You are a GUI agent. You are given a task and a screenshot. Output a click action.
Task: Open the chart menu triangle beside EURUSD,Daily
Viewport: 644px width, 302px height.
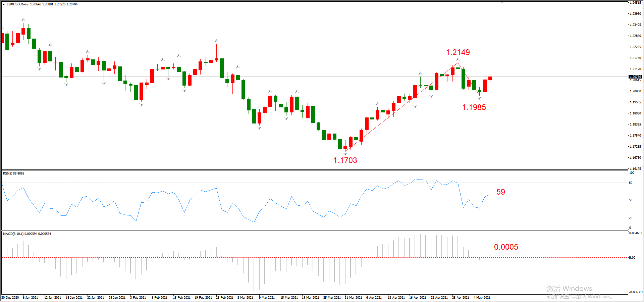click(x=4, y=4)
